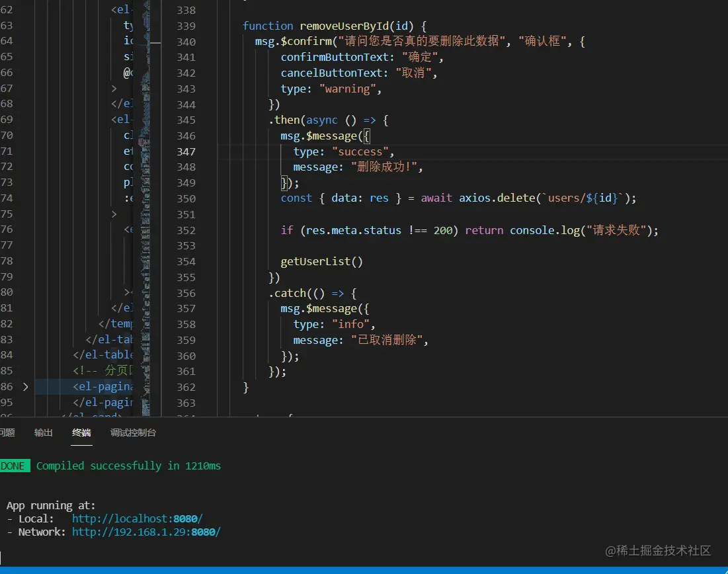The height and width of the screenshot is (574, 728).
Task: Click the 'App running at:' terminal line
Action: 51,505
